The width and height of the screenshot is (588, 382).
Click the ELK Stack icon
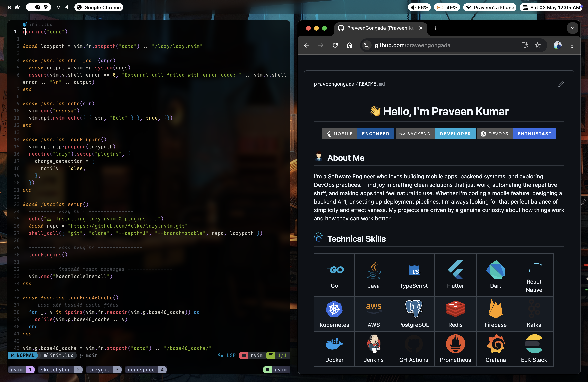coord(534,344)
